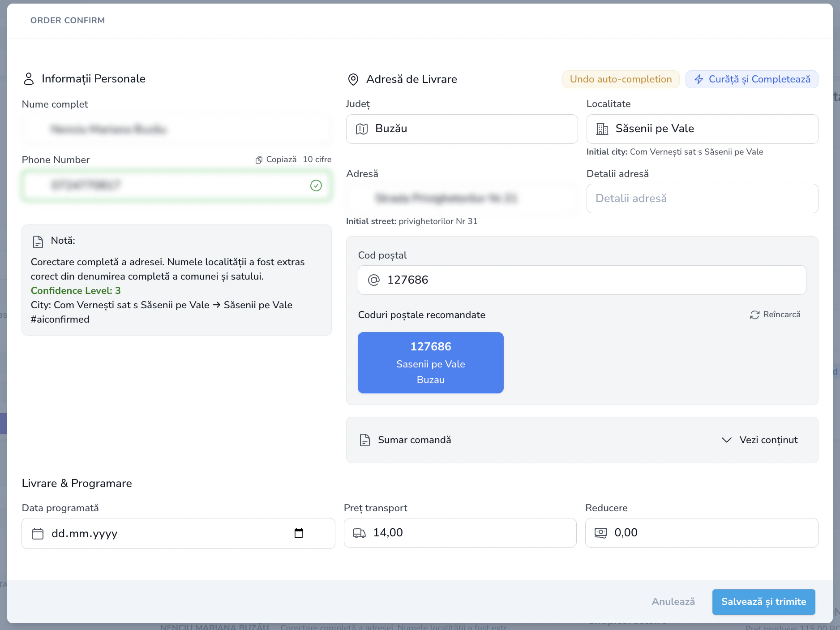Screen dimensions: 840x630
Task: Click the building icon in the Localitate field
Action: 602,129
